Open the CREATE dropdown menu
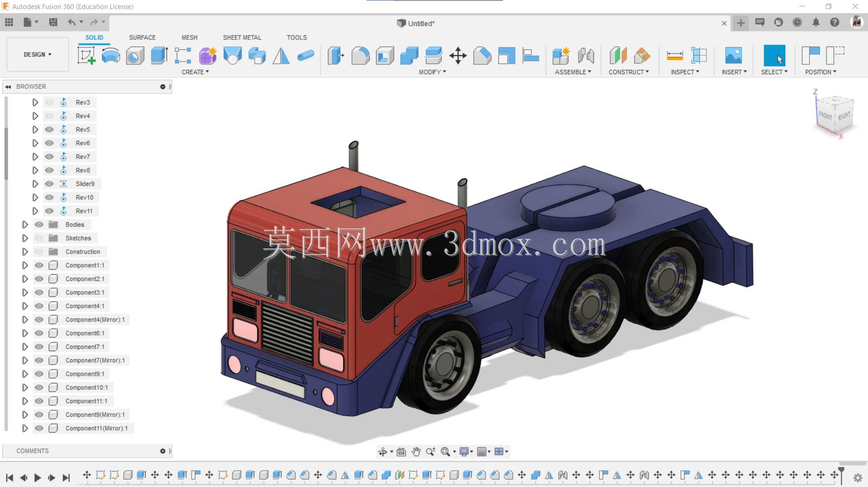 [195, 72]
